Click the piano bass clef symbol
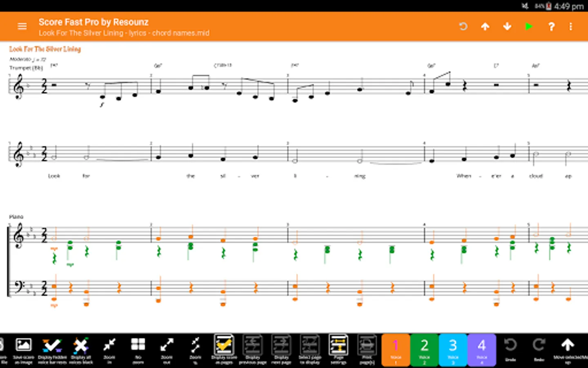Image resolution: width=588 pixels, height=368 pixels. [x=19, y=288]
